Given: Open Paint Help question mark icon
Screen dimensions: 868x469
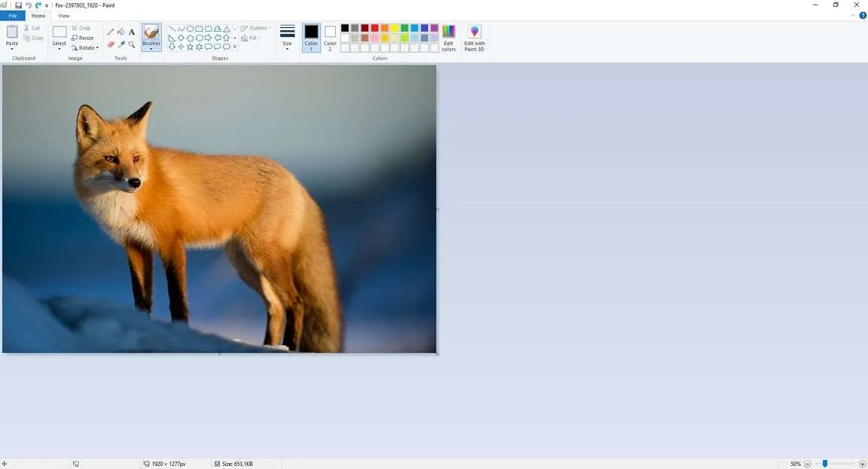Looking at the screenshot, I should pos(863,16).
